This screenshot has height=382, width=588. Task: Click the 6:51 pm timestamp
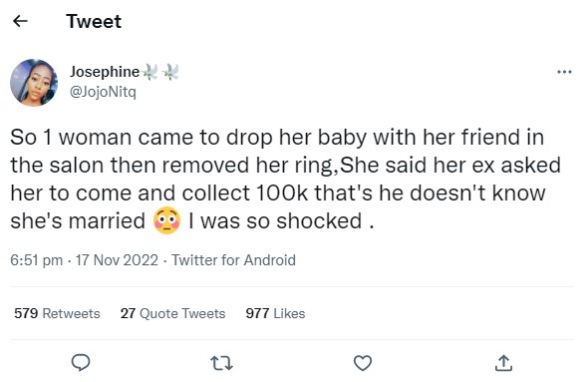coord(36,260)
